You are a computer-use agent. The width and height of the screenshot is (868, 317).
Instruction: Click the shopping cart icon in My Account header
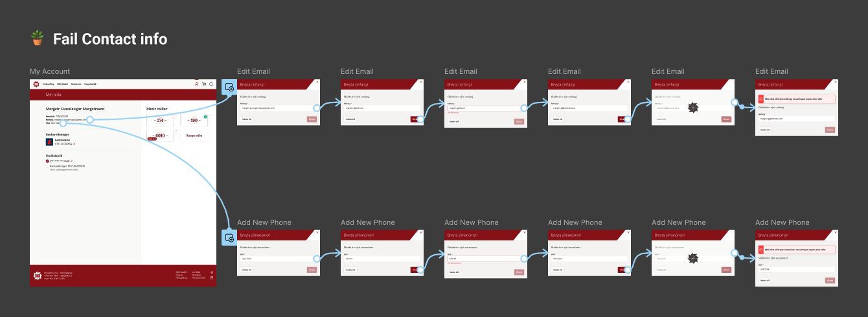pyautogui.click(x=203, y=84)
